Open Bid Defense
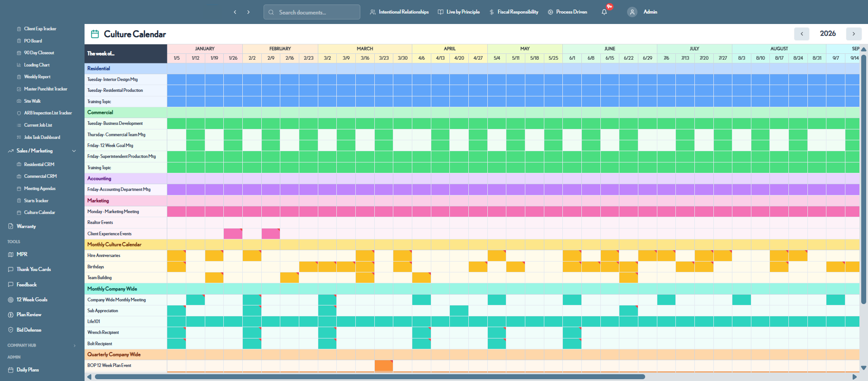The height and width of the screenshot is (381, 868). tap(28, 330)
